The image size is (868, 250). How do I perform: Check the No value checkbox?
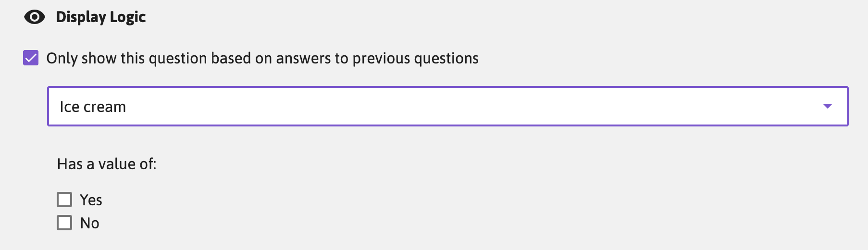[64, 223]
